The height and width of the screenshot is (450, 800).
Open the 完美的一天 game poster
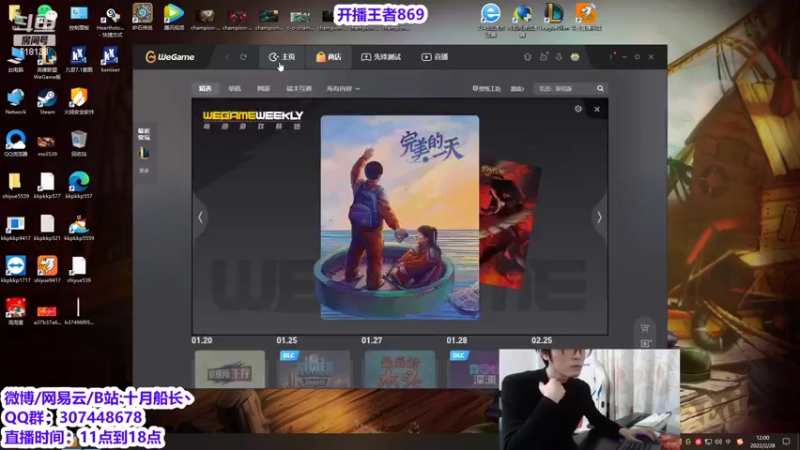coord(400,217)
